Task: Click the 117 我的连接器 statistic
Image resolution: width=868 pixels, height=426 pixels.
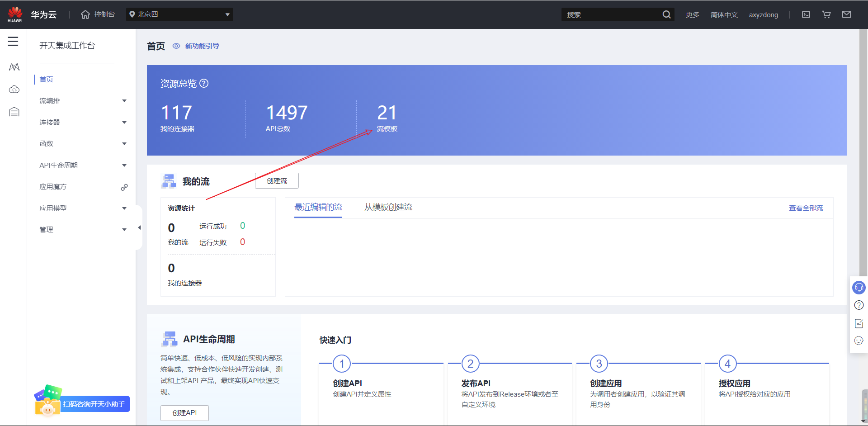Action: coord(178,118)
